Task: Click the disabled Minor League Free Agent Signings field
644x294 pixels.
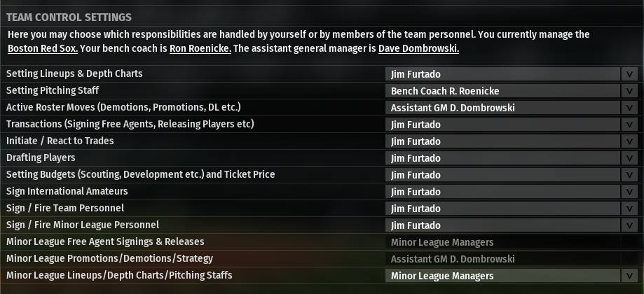Action: pyautogui.click(x=512, y=242)
